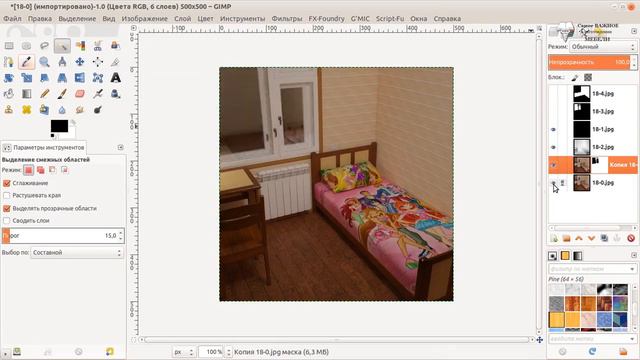Enable the Растушевать края checkbox
Screen dimensions: 640x360
(7, 196)
